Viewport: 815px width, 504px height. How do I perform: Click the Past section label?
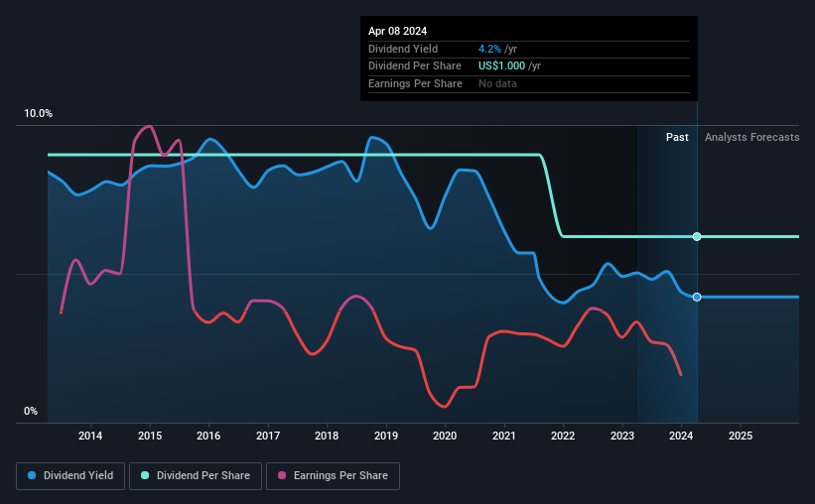[x=677, y=137]
